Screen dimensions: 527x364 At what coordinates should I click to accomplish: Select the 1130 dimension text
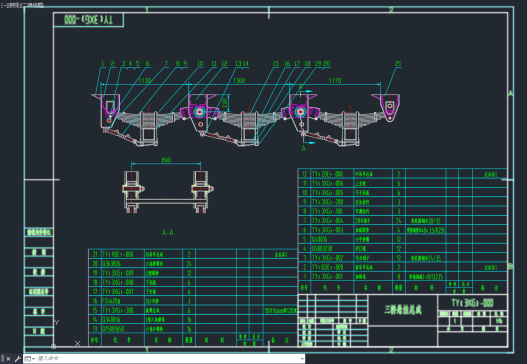[x=145, y=81]
